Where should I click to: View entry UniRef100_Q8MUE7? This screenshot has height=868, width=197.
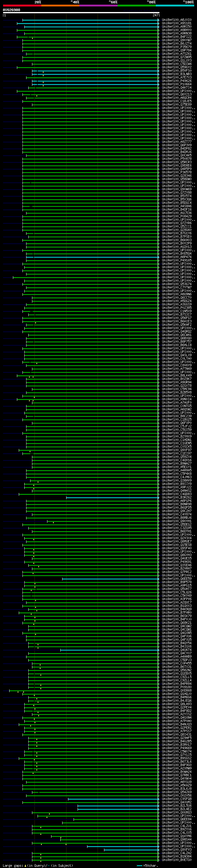click(x=177, y=542)
